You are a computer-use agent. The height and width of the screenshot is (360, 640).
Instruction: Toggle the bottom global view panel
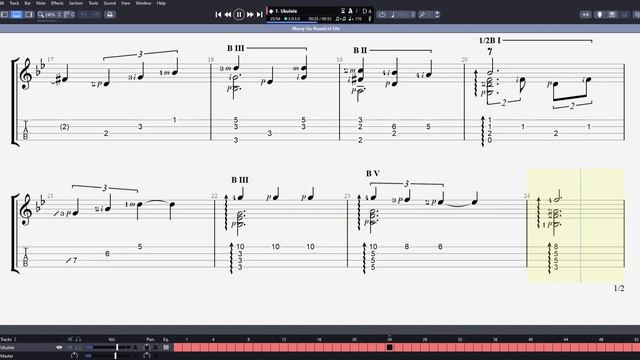(16, 14)
